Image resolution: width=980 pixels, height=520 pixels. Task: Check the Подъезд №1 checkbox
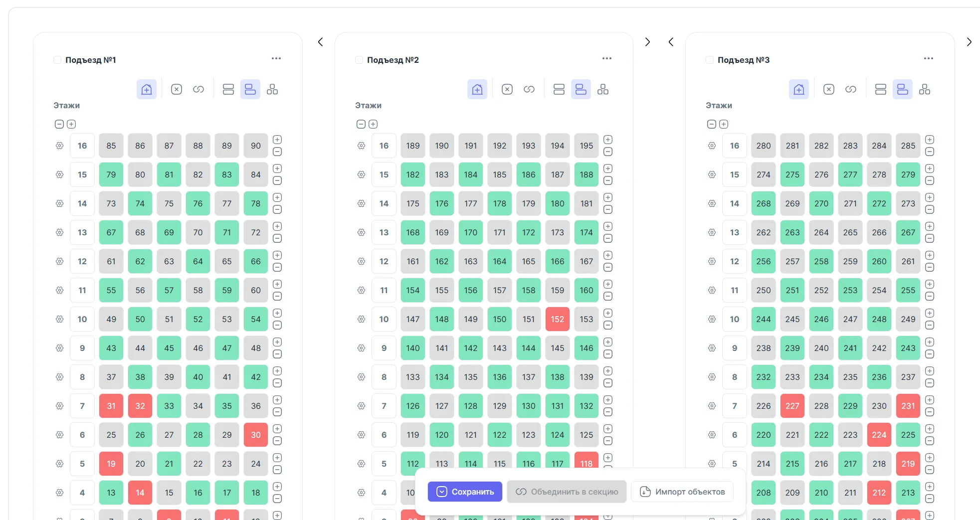[57, 60]
